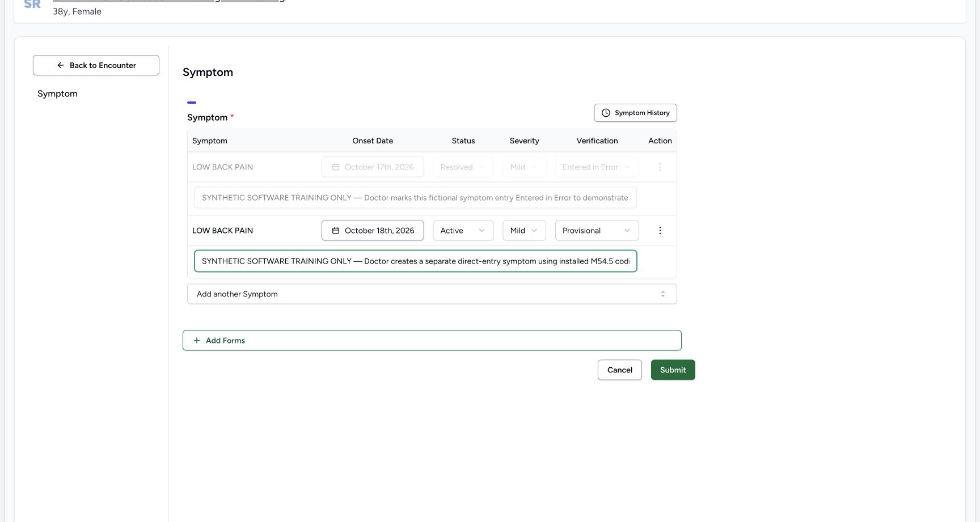The image size is (980, 522).
Task: Click the plus icon in Add Forms
Action: (x=197, y=341)
